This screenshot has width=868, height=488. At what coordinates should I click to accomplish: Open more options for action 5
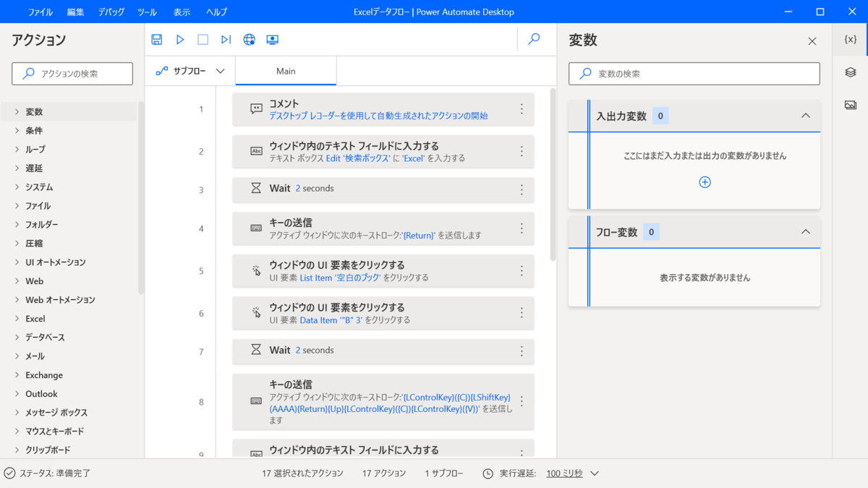(522, 270)
